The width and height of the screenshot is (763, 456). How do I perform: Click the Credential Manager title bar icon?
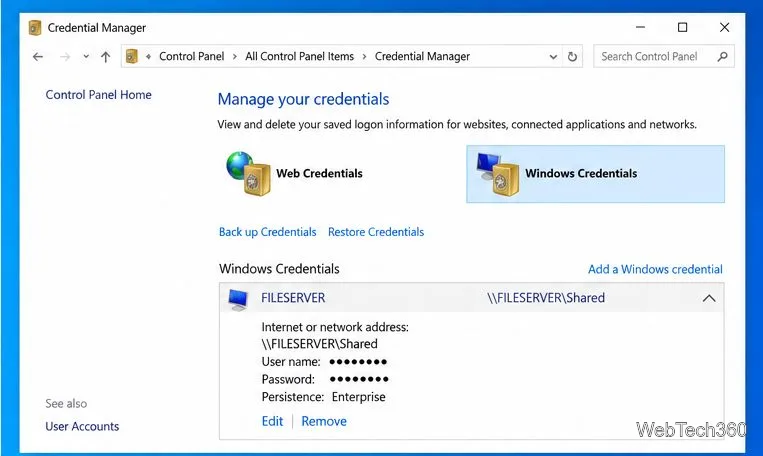coord(35,28)
